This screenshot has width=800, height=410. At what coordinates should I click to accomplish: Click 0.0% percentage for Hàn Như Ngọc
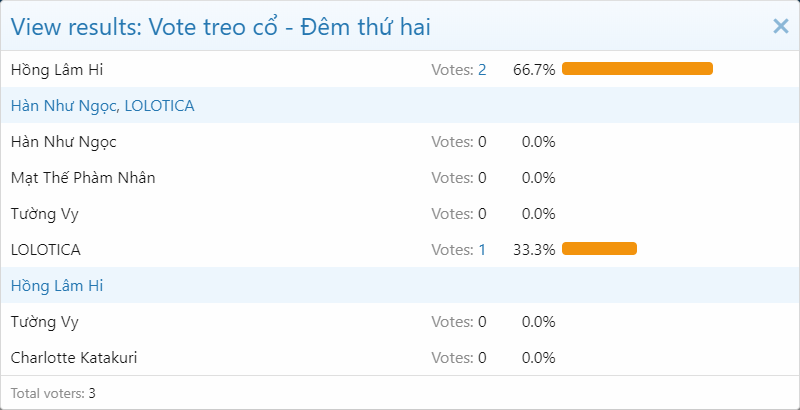tap(538, 142)
